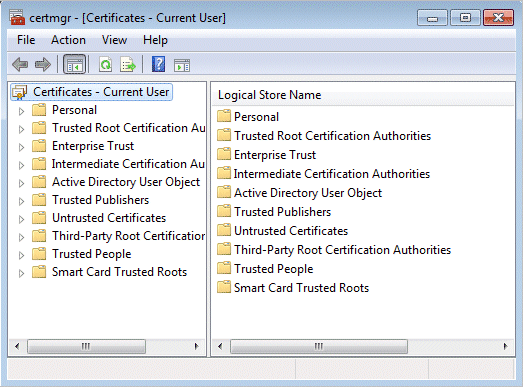Select Third-Party Root Certification Authorities text in the list
Screen dimensions: 523x387
pos(343,250)
